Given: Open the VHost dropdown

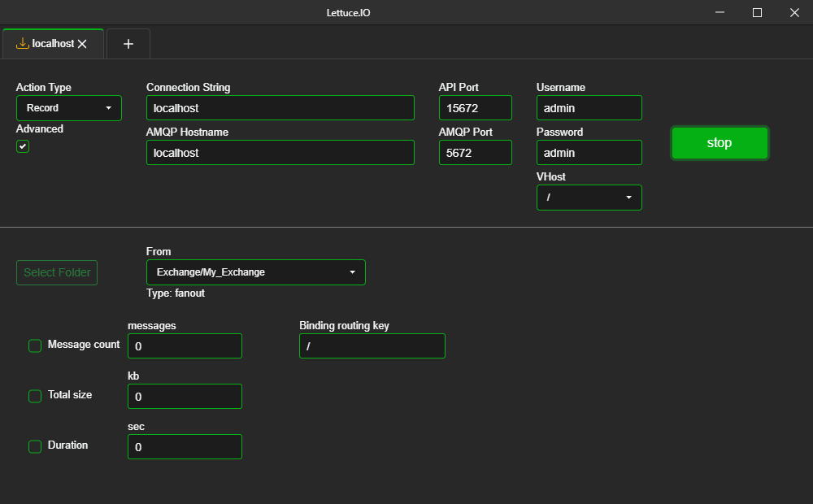Looking at the screenshot, I should (589, 198).
